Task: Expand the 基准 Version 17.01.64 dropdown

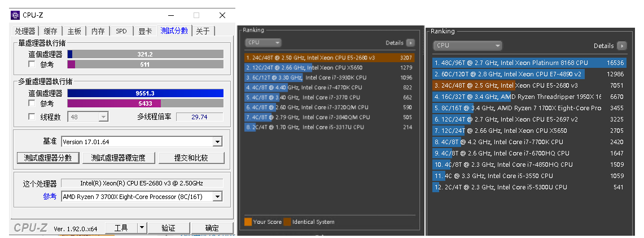Action: 218,141
